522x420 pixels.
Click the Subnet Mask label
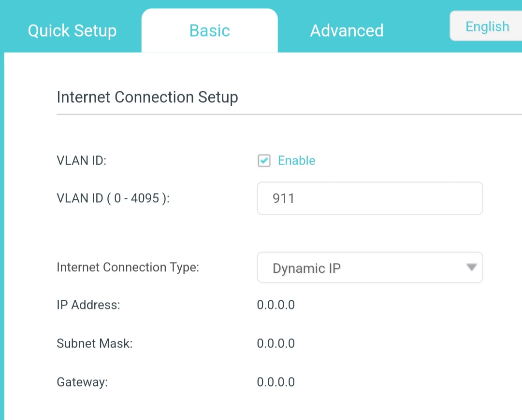95,344
